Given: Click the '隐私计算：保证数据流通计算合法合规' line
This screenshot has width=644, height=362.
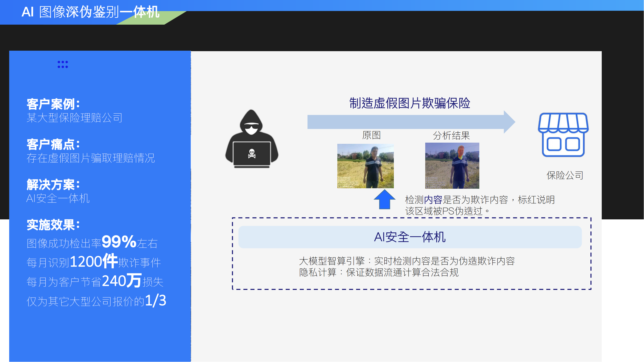Looking at the screenshot, I should click(379, 272).
